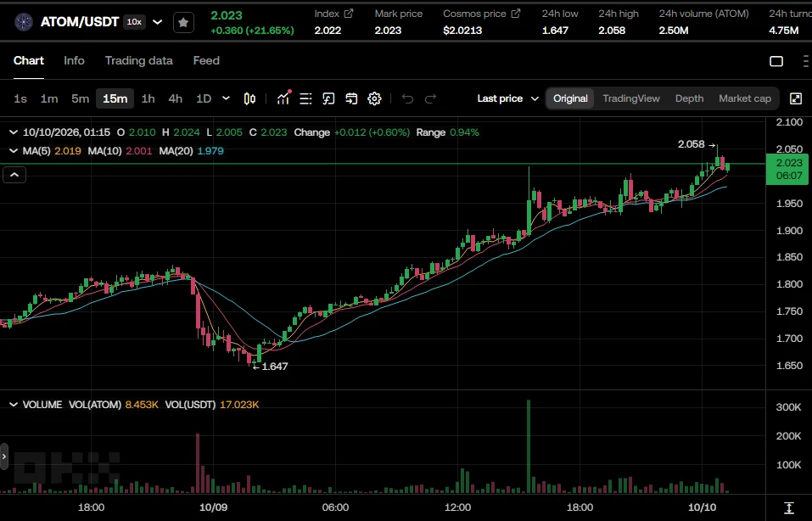This screenshot has width=812, height=521.
Task: Open the indicators icon with red dot
Action: [x=283, y=98]
